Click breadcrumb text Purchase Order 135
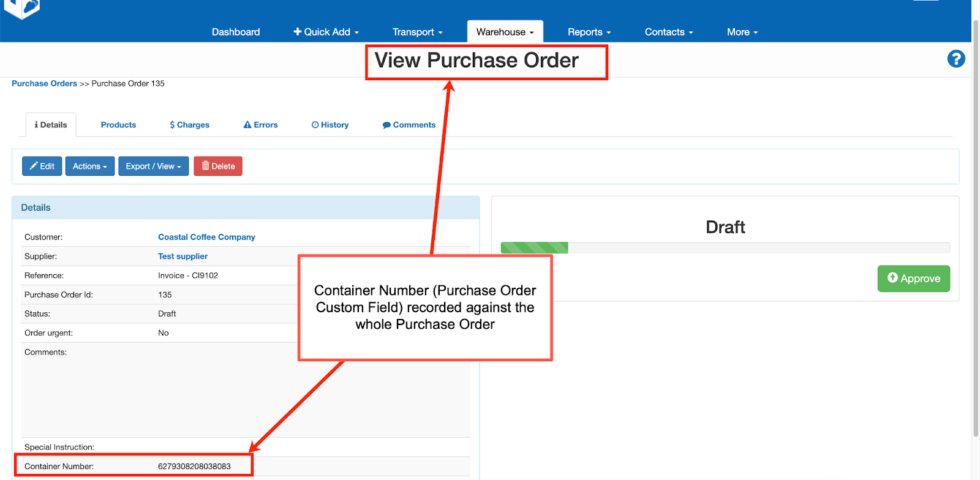The image size is (980, 480). click(x=128, y=83)
